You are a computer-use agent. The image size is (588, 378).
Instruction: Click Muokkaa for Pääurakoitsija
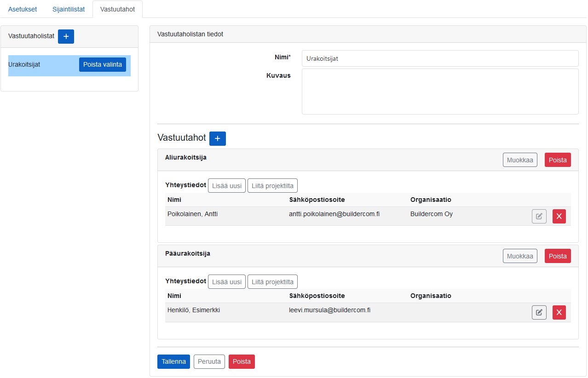(520, 256)
